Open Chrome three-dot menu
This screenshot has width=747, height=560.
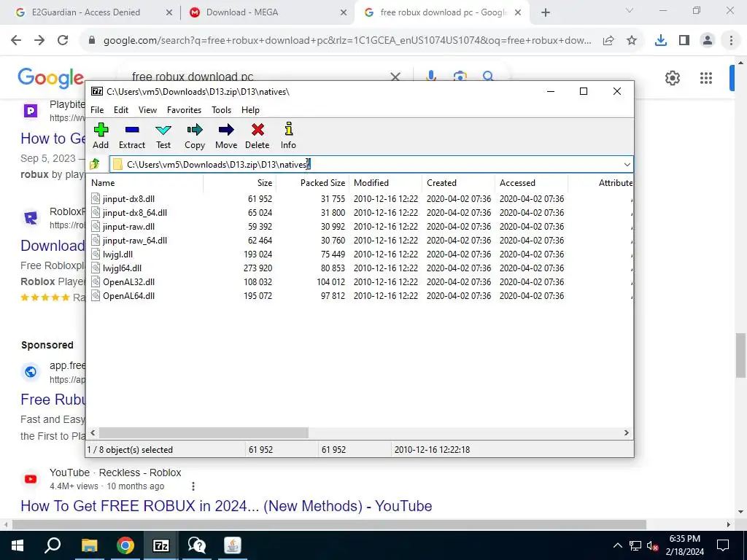(x=731, y=41)
